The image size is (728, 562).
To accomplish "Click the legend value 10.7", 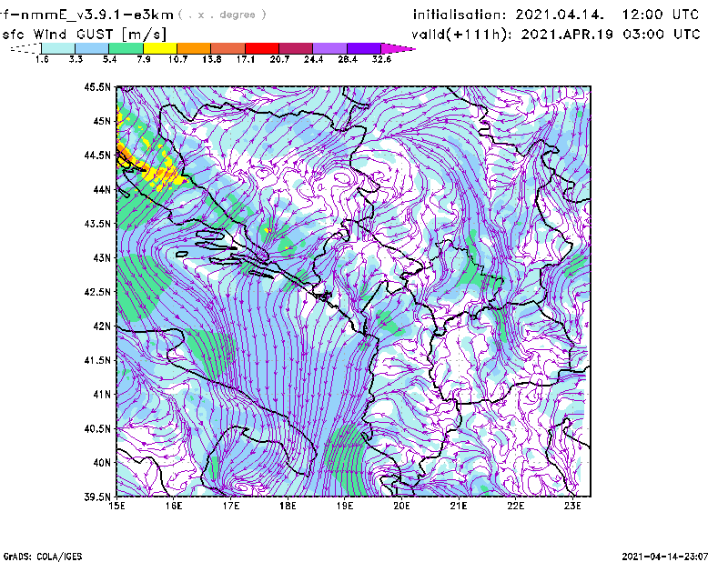I will click(x=177, y=59).
